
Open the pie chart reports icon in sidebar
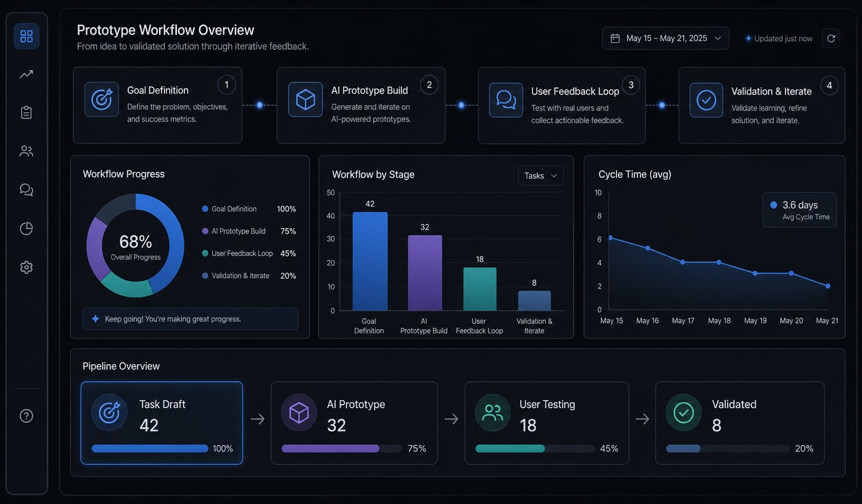(26, 229)
